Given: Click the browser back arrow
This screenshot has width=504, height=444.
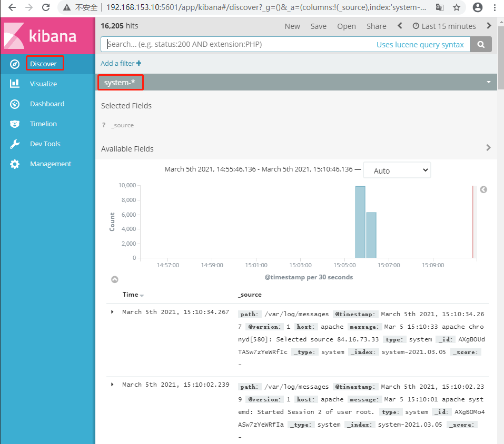Looking at the screenshot, I should point(12,7).
